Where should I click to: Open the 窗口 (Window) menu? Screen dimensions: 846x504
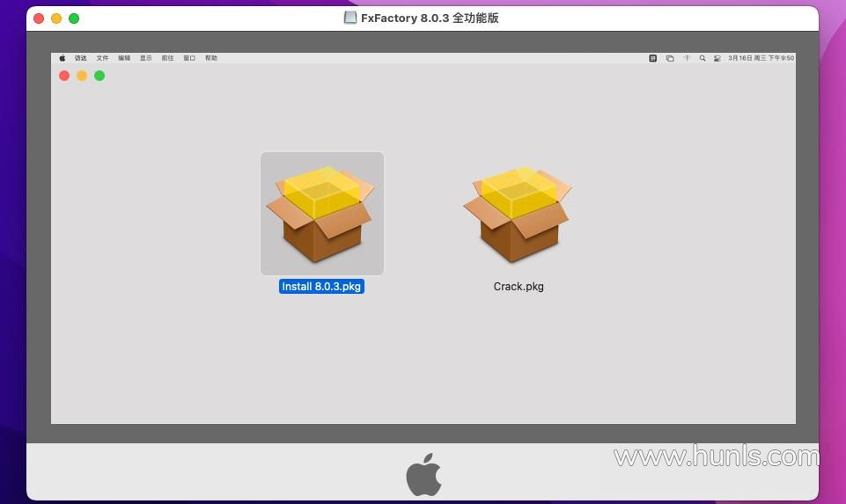point(189,58)
